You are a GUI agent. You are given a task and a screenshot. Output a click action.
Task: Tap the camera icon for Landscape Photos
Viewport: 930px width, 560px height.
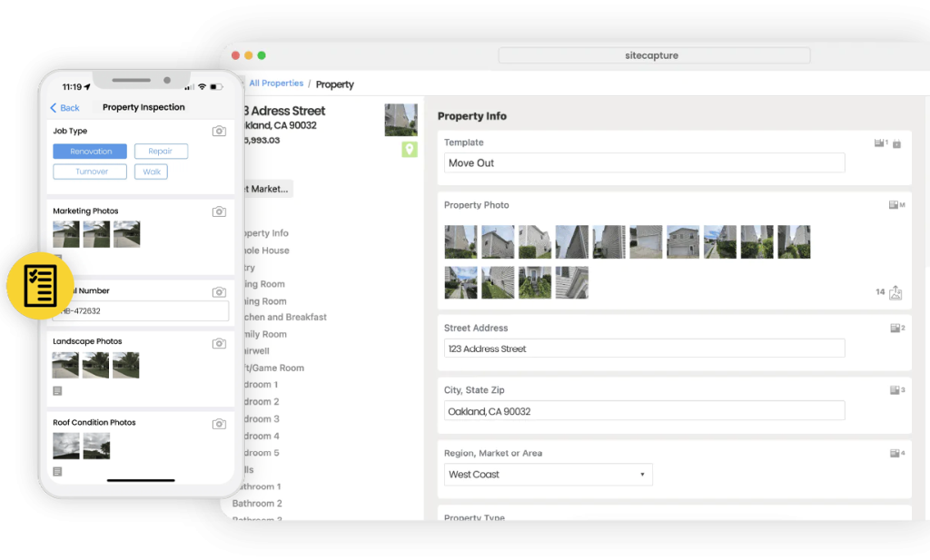[219, 344]
